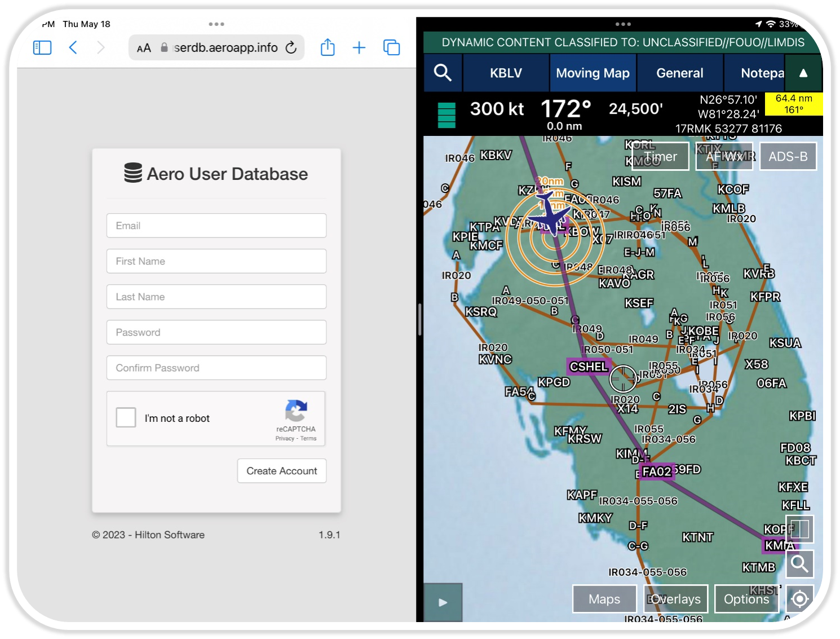Tap the Thu May 18 date in the status bar
This screenshot has width=840, height=639.
(86, 24)
